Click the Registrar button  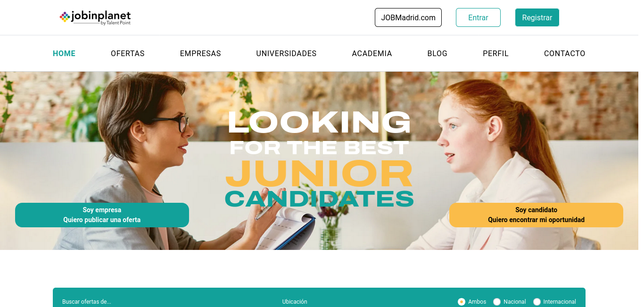[537, 17]
